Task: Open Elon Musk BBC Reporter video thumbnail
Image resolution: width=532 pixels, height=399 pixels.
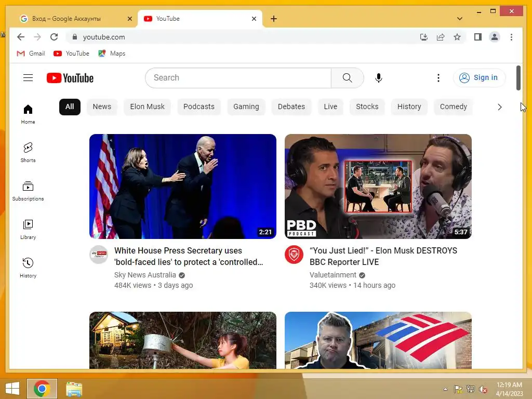Action: pos(378,187)
